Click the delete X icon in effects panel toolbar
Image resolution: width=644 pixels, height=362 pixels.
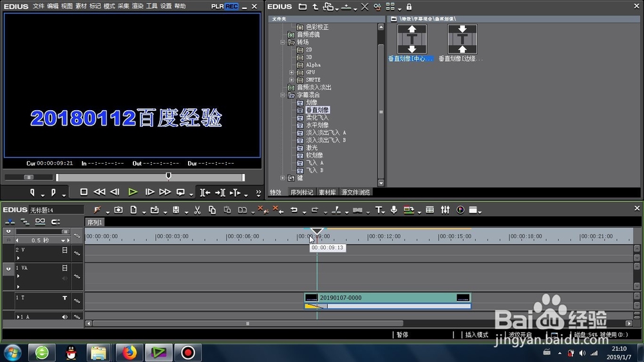point(365,6)
